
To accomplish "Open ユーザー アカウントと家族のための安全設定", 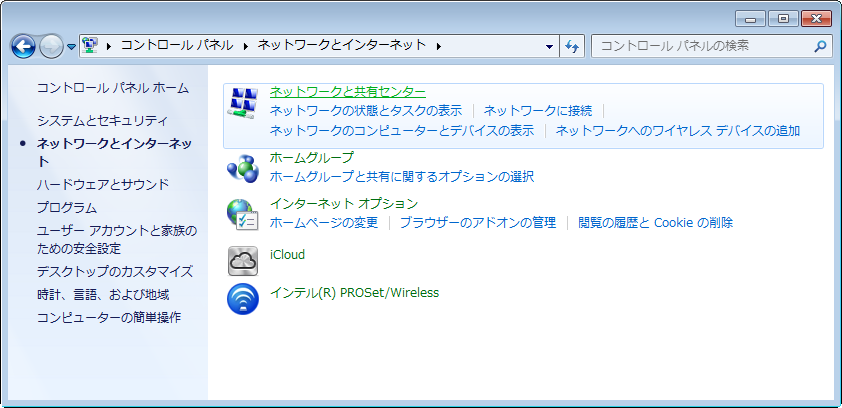I will [117, 239].
